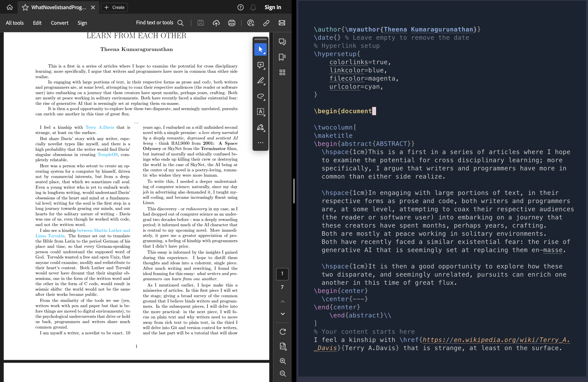The height and width of the screenshot is (382, 588).
Task: Open the All tools menu
Action: pos(15,23)
